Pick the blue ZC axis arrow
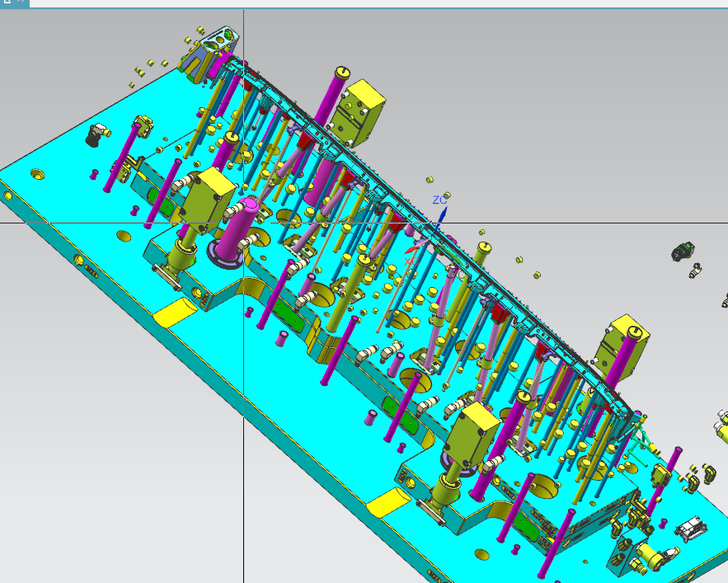Screen dimensions: 728x583 pyautogui.click(x=441, y=219)
